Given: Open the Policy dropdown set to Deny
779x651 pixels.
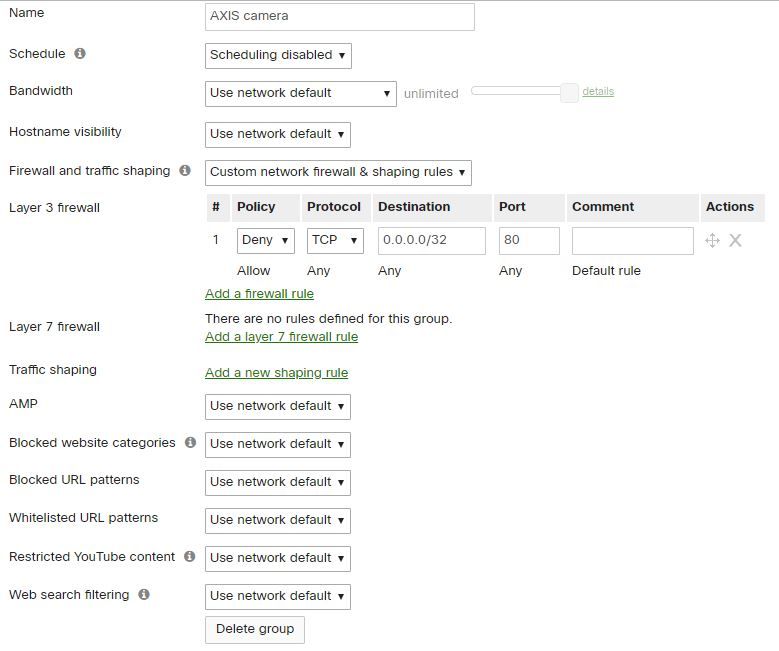Looking at the screenshot, I should pos(265,240).
